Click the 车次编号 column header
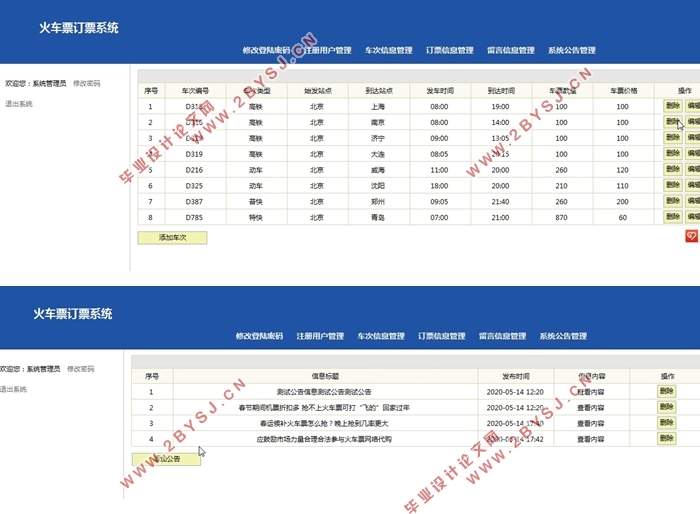Viewport: 700px width, 514px height. pos(195,91)
